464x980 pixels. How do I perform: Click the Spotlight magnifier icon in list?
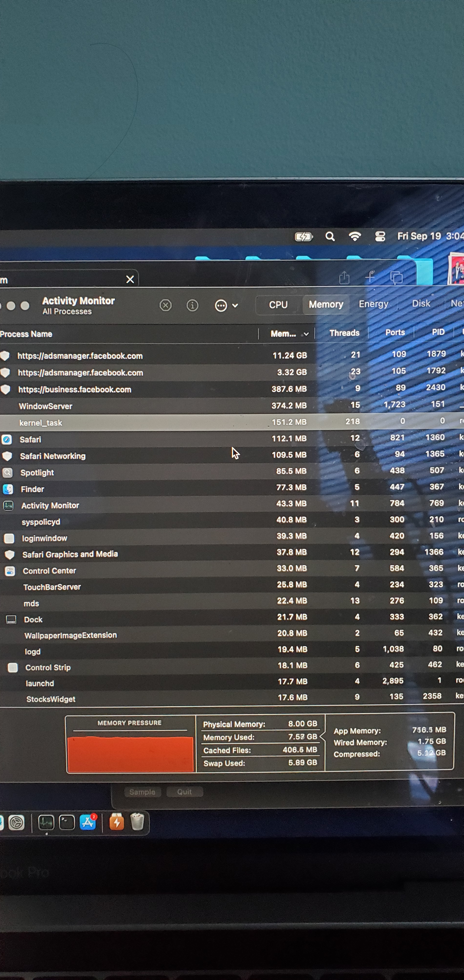[x=7, y=472]
